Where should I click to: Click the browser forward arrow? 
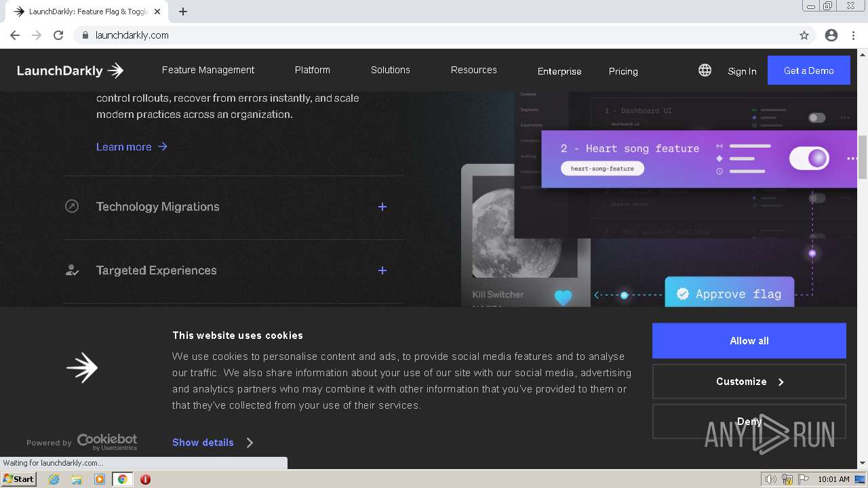(x=37, y=35)
